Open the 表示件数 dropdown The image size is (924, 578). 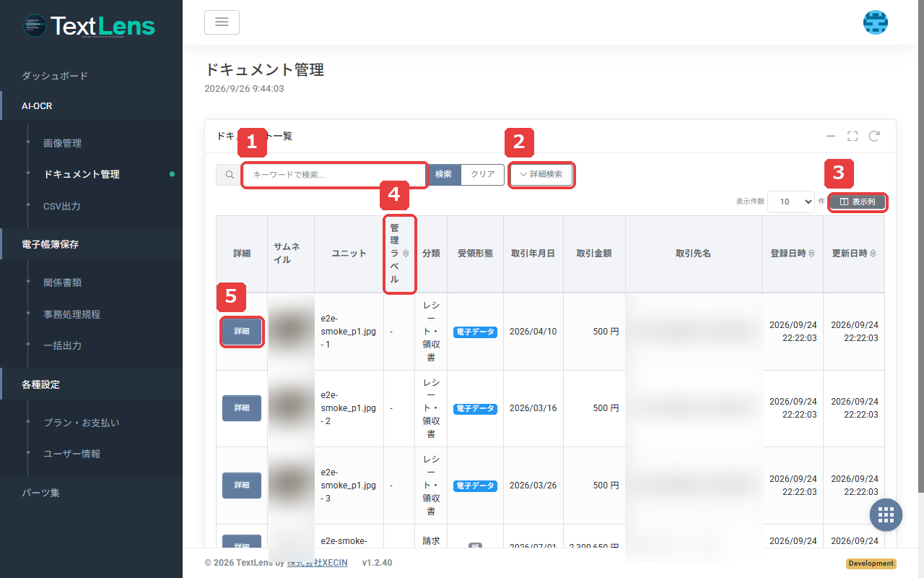click(x=791, y=202)
